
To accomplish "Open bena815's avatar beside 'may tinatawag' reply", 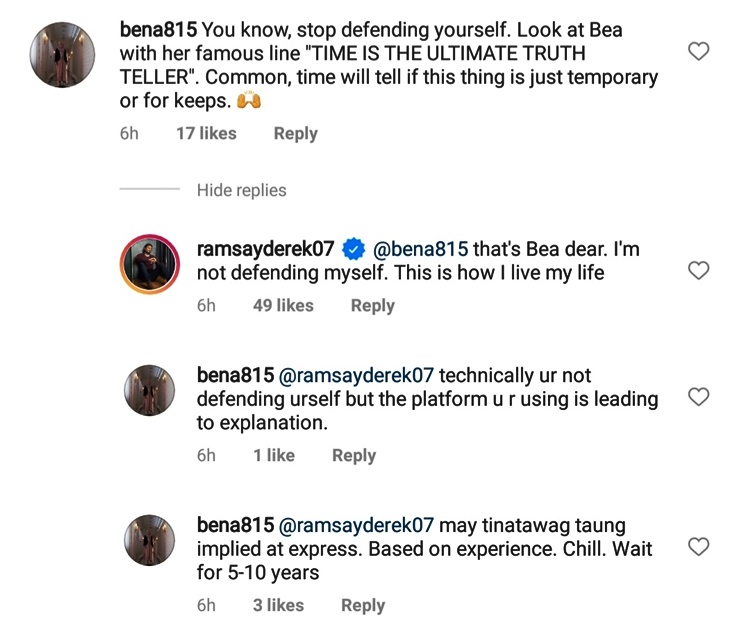I will pos(150,541).
